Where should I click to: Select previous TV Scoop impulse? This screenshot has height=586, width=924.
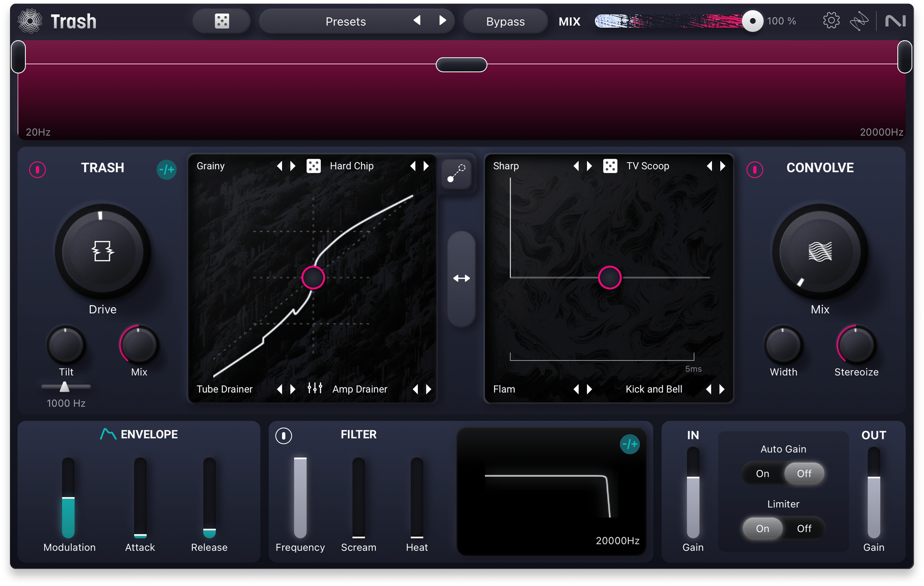709,166
